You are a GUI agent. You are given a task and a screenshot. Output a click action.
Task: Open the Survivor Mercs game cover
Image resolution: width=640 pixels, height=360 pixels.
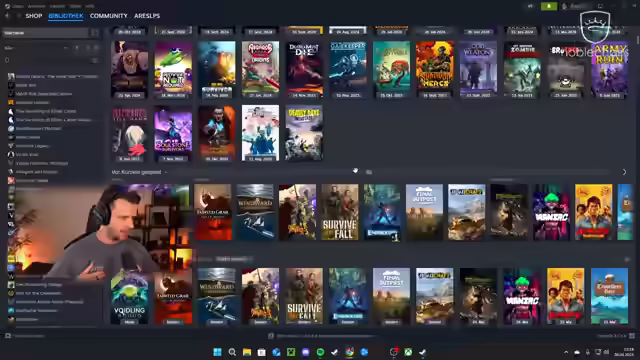pyautogui.click(x=435, y=70)
